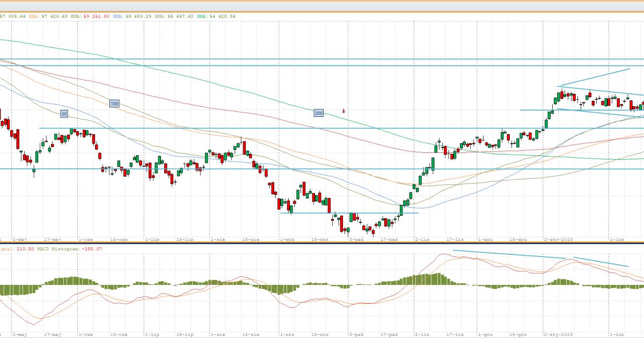Click the "50" moving average label

(64, 114)
